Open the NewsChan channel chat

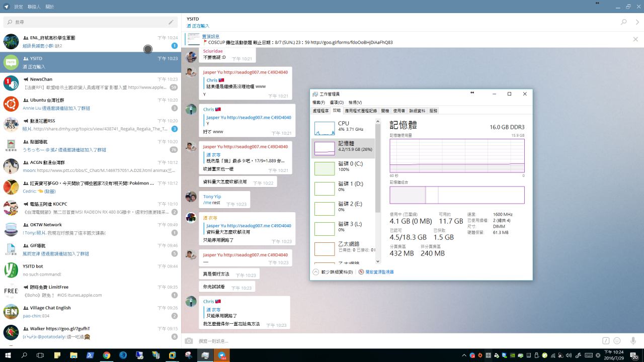91,83
